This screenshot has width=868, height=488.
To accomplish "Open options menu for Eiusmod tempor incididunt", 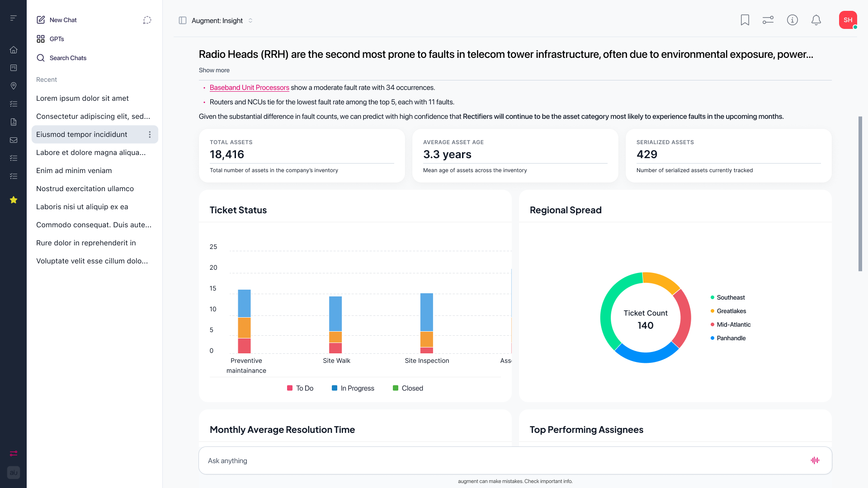I will tap(150, 135).
